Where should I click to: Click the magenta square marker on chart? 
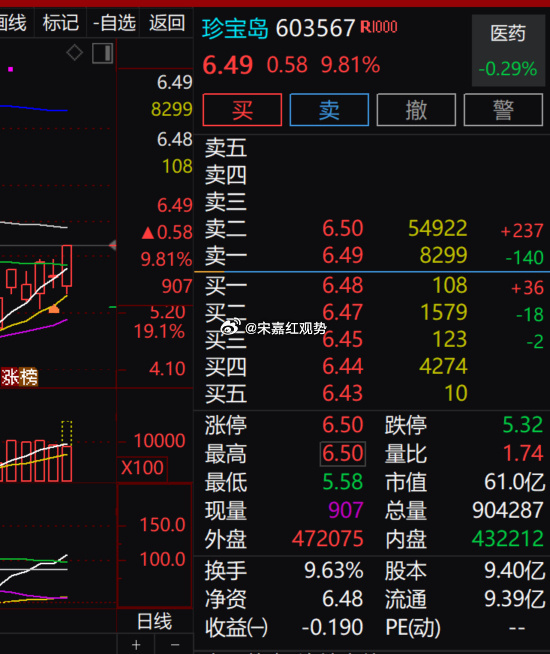[11, 69]
